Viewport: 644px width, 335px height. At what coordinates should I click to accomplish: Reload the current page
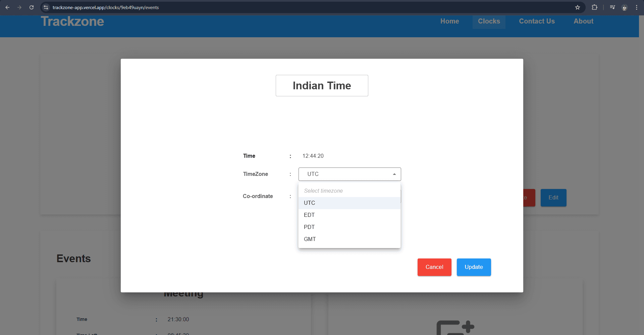click(32, 7)
